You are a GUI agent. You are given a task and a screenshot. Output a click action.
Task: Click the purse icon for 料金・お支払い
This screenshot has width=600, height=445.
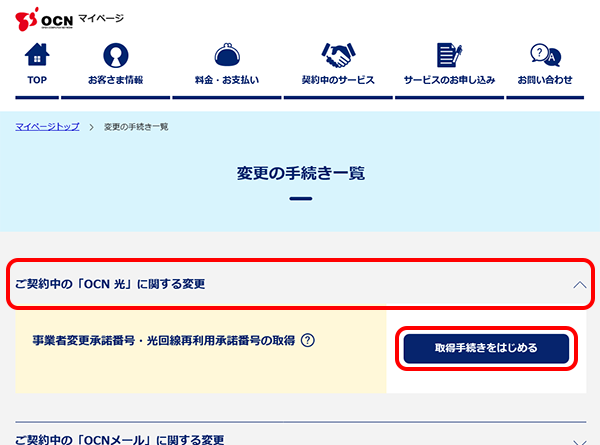tap(227, 54)
